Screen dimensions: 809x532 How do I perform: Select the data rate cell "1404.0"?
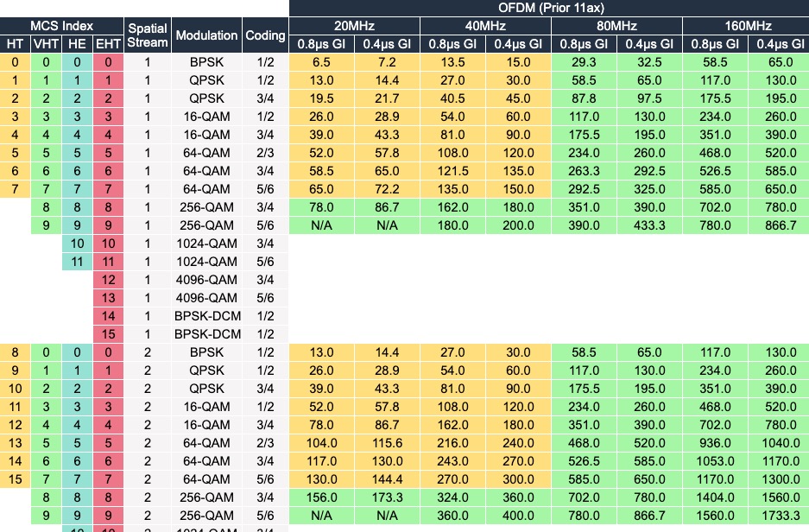(x=715, y=497)
